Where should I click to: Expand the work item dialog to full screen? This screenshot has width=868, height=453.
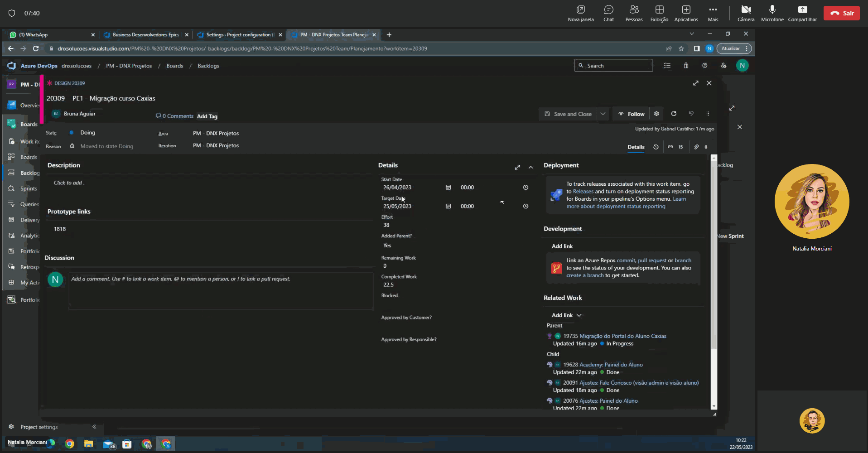pos(695,83)
